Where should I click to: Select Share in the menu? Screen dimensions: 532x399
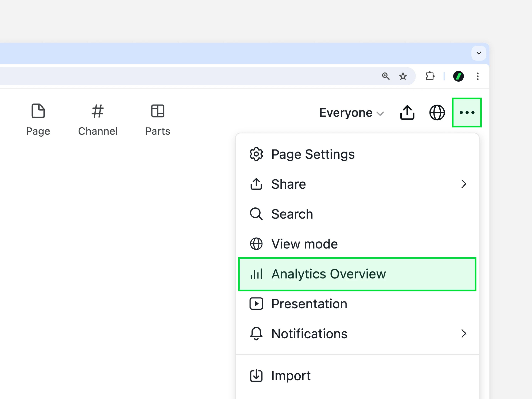[x=357, y=184]
